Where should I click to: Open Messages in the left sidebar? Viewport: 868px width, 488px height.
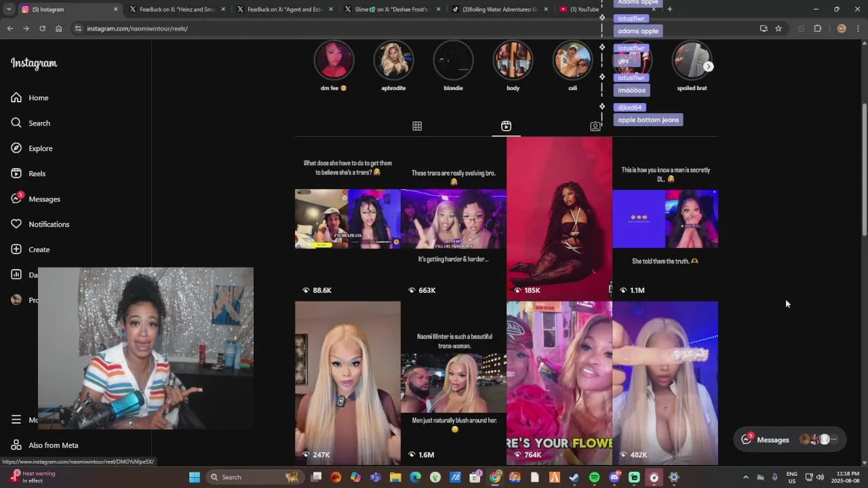(x=35, y=199)
